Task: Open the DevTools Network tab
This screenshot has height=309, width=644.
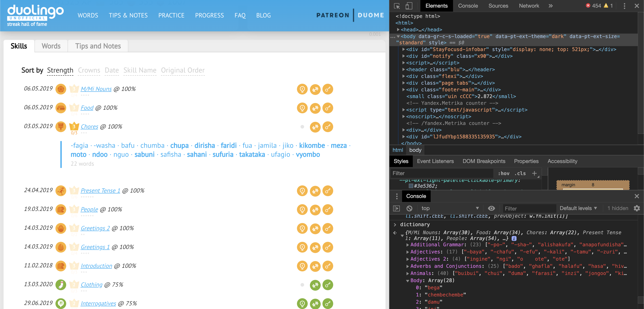Action: (x=529, y=6)
